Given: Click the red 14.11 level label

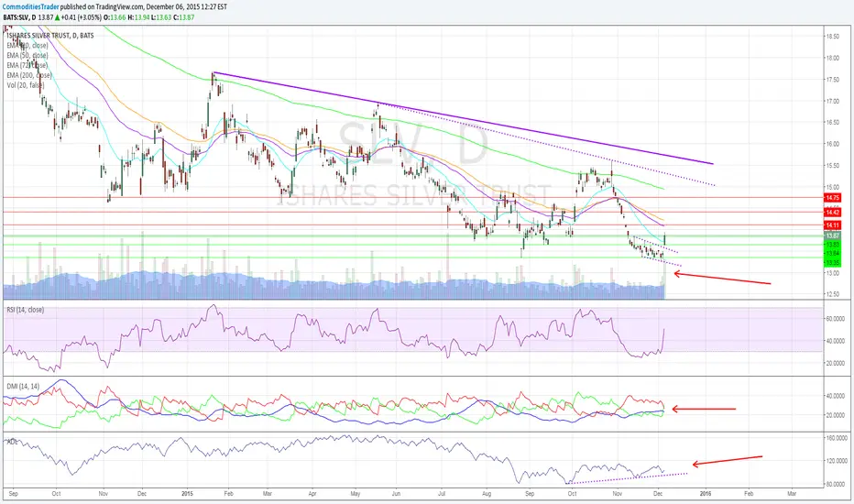Looking at the screenshot, I should (833, 225).
